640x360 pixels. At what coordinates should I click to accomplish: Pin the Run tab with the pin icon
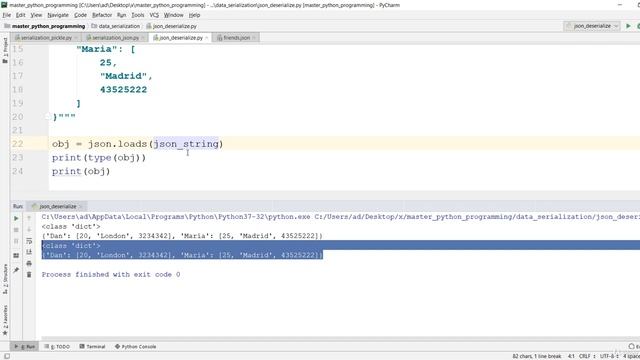pos(16,270)
